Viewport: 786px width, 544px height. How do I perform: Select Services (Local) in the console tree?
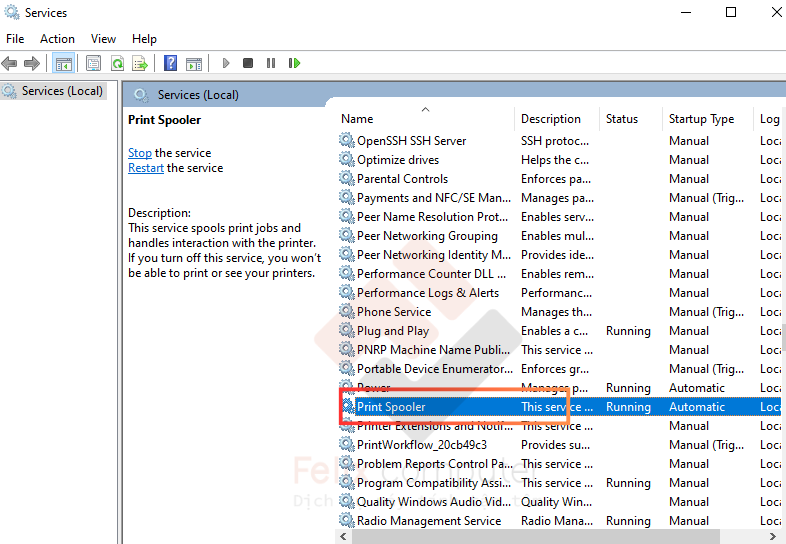click(x=62, y=91)
